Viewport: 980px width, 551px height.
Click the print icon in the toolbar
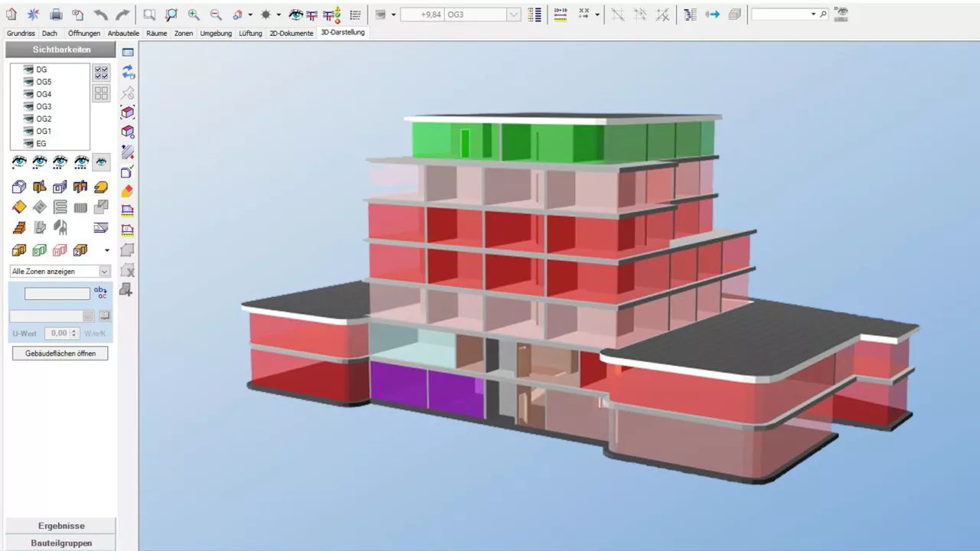coord(56,15)
